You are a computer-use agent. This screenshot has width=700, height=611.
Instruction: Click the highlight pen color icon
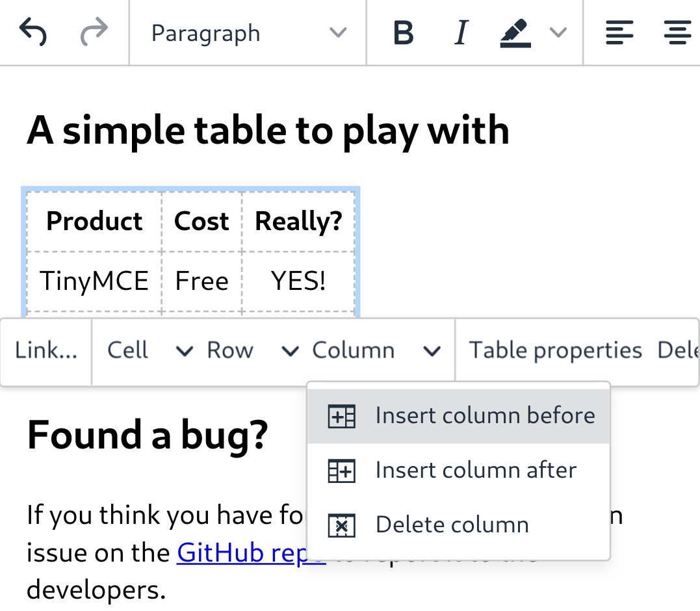[x=515, y=32]
